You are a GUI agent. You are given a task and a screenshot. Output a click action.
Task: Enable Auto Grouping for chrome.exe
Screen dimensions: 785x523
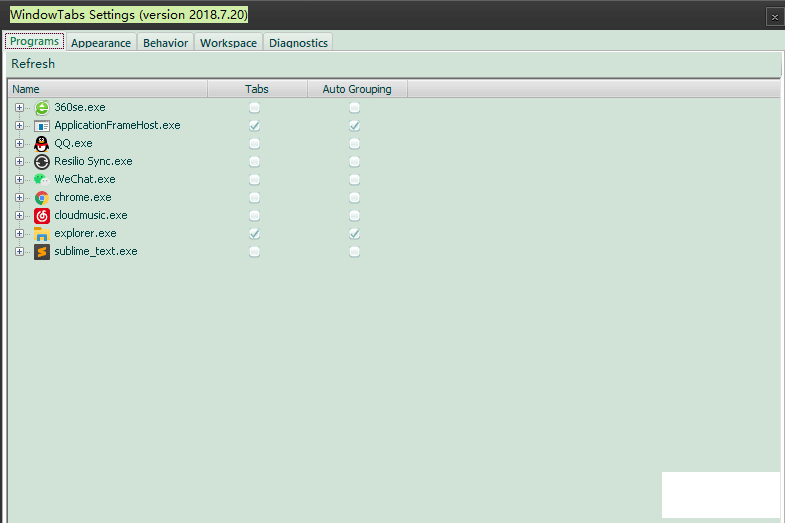tap(354, 198)
